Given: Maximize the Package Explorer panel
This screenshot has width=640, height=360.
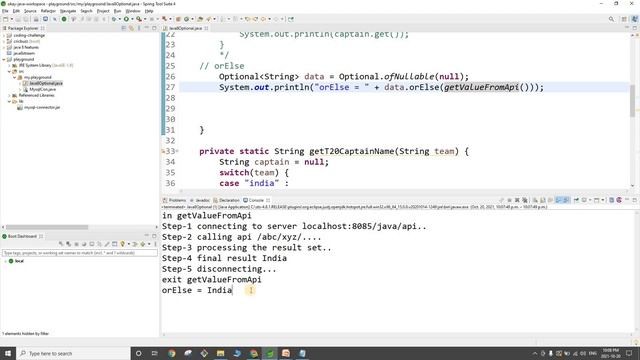Looking at the screenshot, I should pos(154,28).
